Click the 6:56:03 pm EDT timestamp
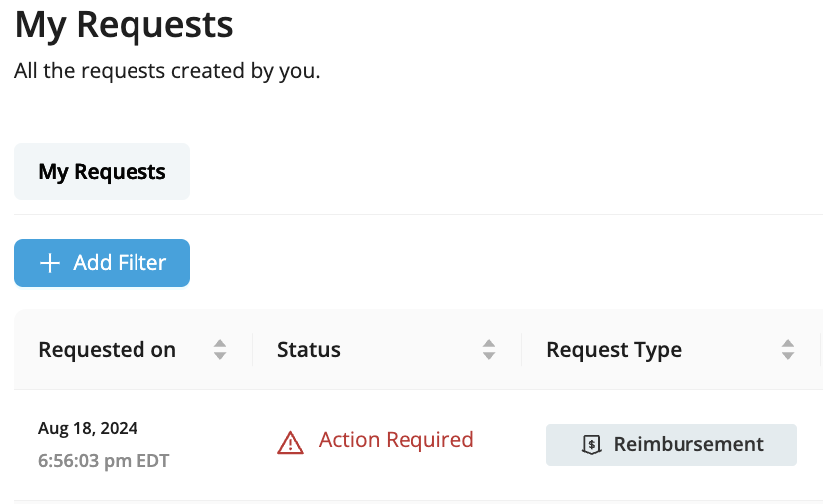Image resolution: width=823 pixels, height=504 pixels. (104, 461)
